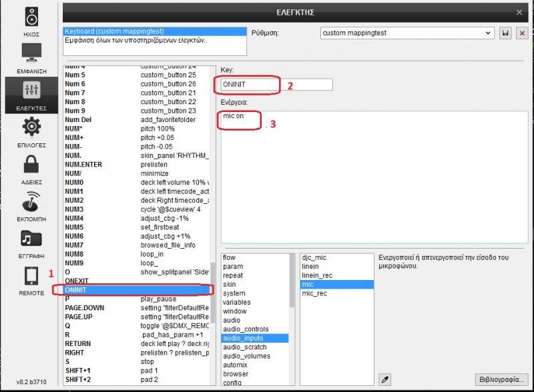Open the ΕΜΦΑΝΙΣΗ monitor section
Viewport: 534px width, 392px height.
pyautogui.click(x=31, y=57)
